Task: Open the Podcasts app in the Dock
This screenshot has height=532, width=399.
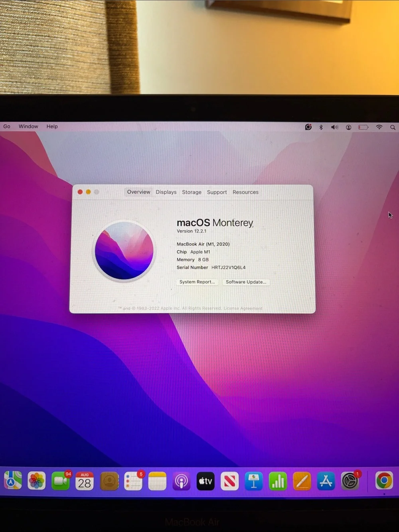Action: pos(182,481)
